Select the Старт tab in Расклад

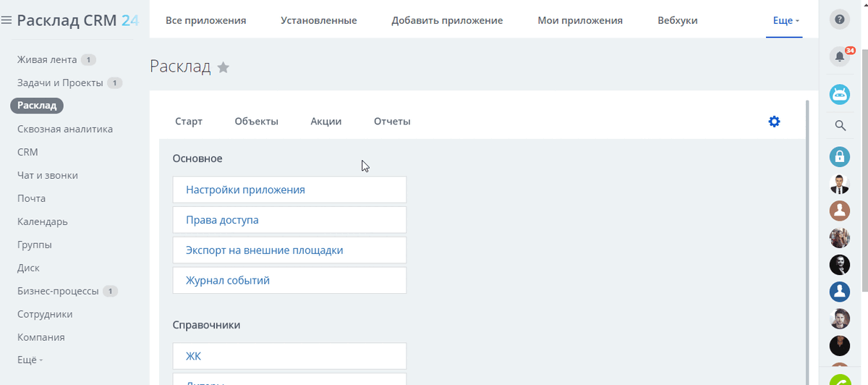pyautogui.click(x=189, y=122)
